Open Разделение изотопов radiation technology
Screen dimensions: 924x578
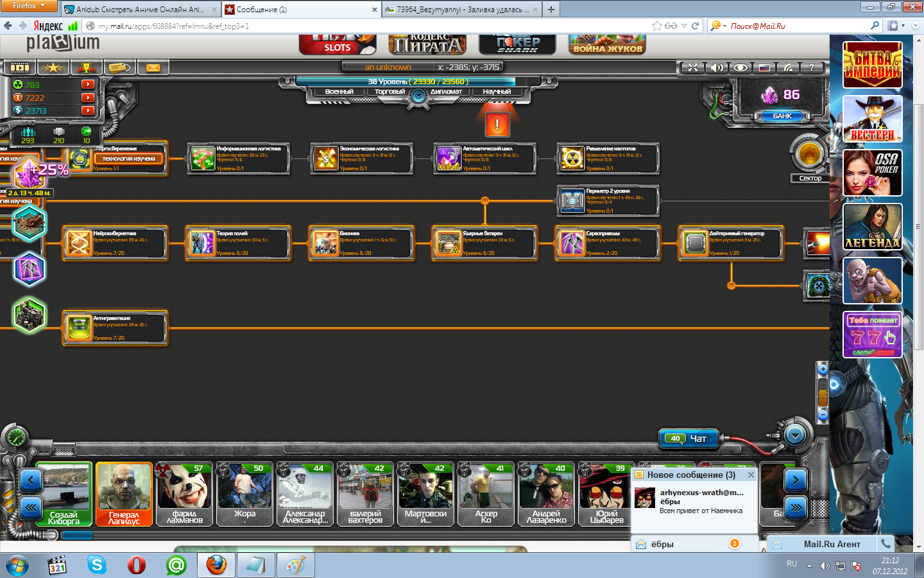tap(608, 159)
